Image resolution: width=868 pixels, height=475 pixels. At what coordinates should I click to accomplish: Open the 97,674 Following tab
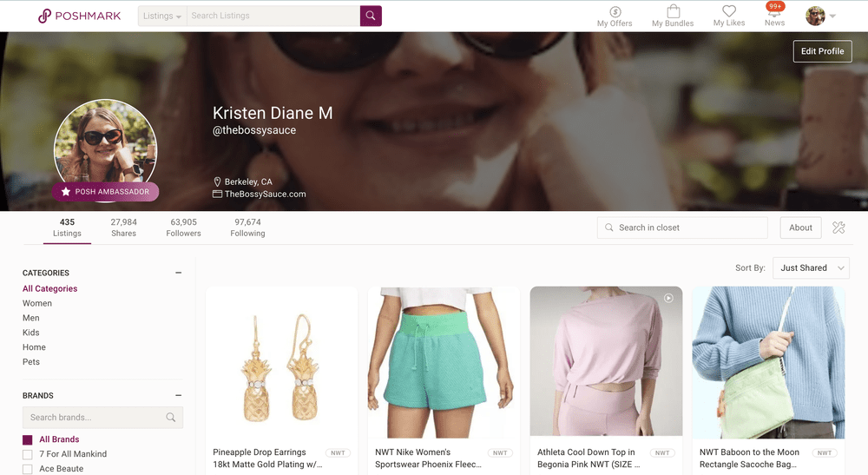click(x=247, y=228)
